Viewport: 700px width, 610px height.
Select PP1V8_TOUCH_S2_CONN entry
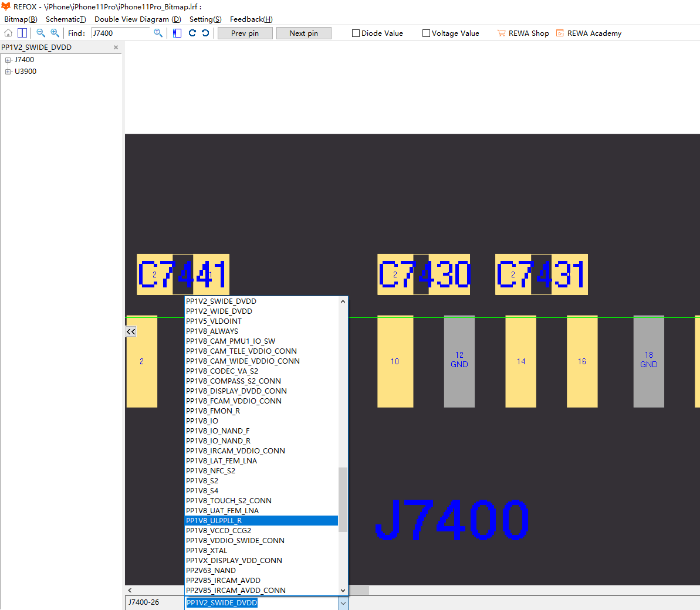261,501
